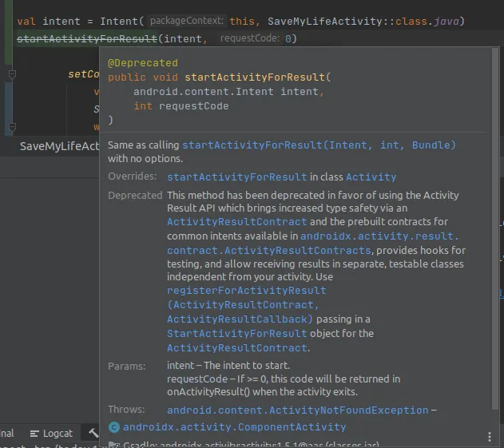This screenshot has height=448, width=504.
Task: Click the ComponentActivity class icon
Action: [114, 427]
